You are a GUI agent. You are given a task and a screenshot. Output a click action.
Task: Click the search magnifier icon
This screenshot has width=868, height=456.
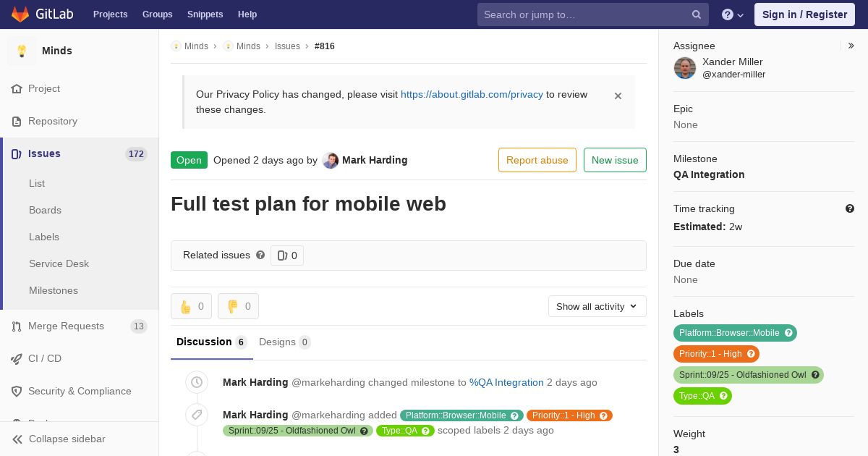pyautogui.click(x=697, y=14)
